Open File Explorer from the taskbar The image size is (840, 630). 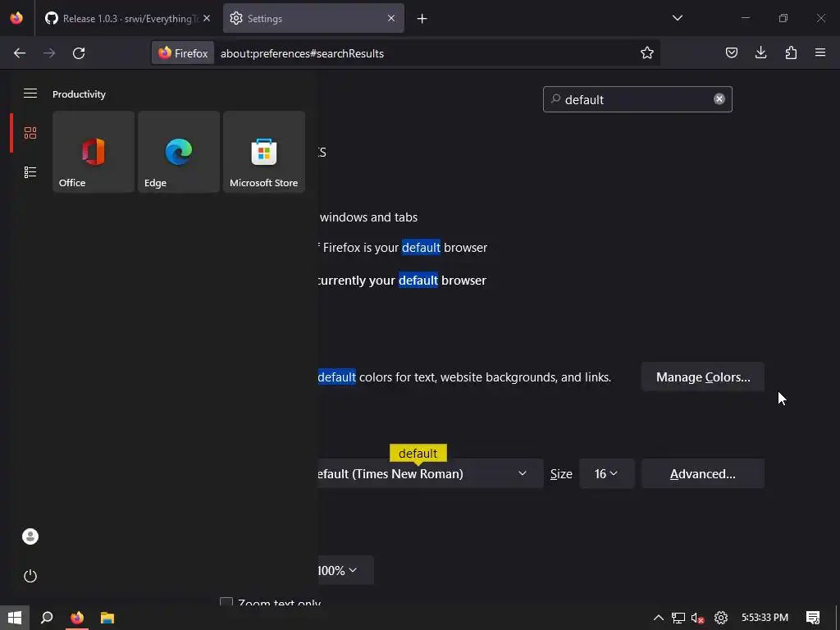coord(107,618)
